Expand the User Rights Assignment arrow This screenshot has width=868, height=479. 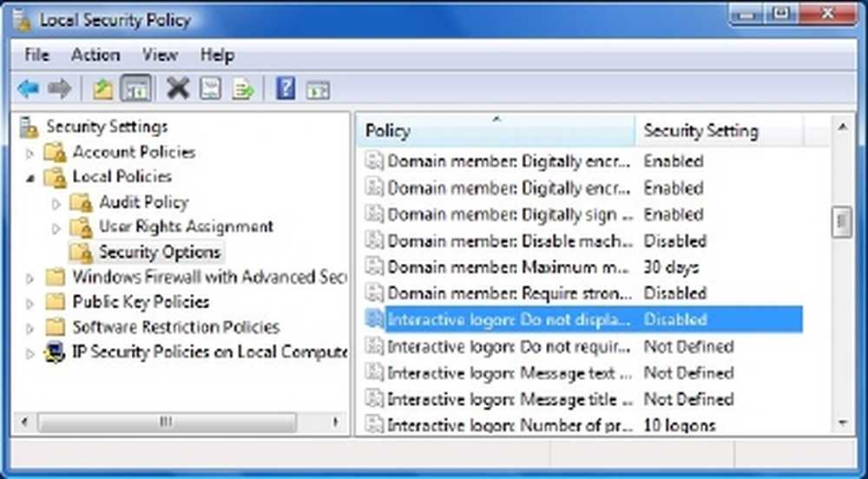coord(56,228)
